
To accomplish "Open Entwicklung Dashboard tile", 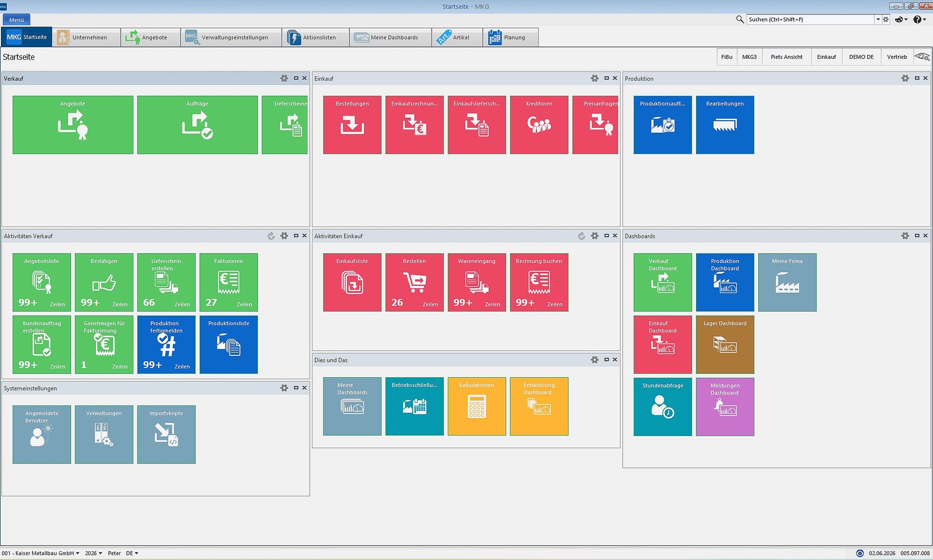I will tap(539, 406).
